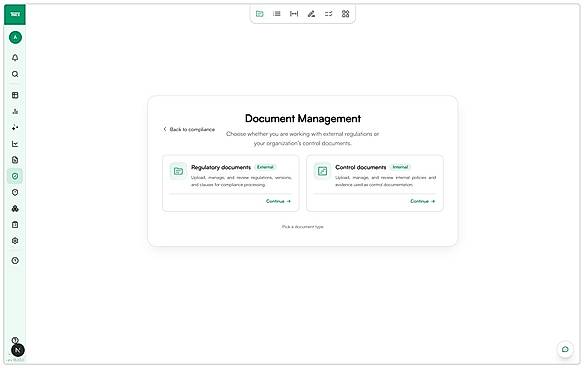Open the clock history icon in the sidebar
Viewport: 584px width, 368px height.
coord(15,260)
